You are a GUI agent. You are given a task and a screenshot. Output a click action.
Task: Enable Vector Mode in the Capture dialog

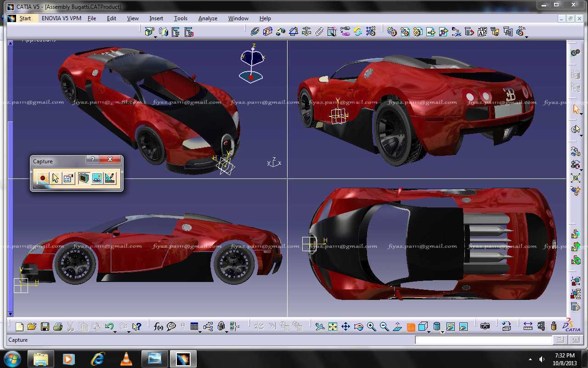click(x=110, y=178)
